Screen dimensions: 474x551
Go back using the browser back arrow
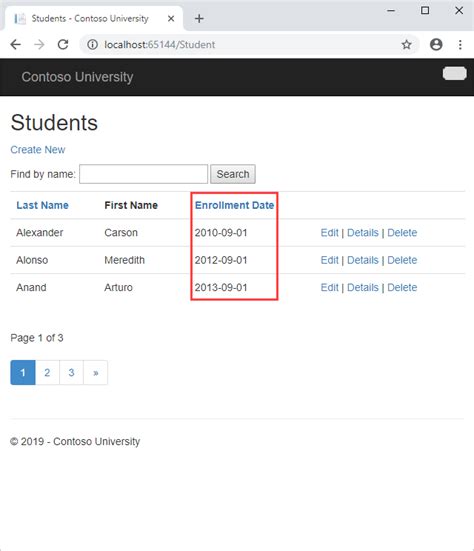[15, 45]
